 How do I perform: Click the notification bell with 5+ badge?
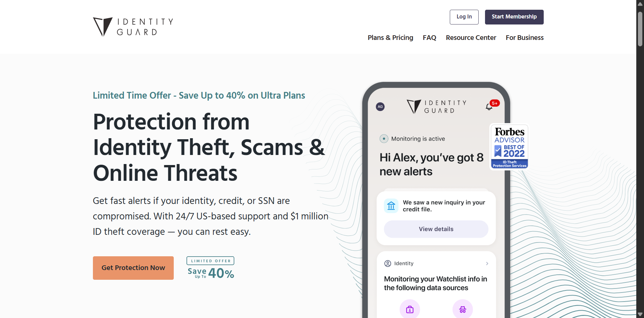pyautogui.click(x=490, y=106)
